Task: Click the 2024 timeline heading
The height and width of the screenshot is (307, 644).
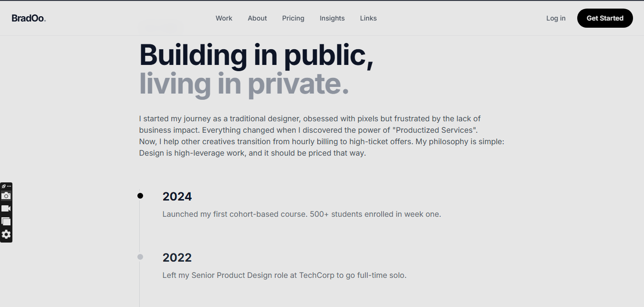Action: click(x=177, y=197)
